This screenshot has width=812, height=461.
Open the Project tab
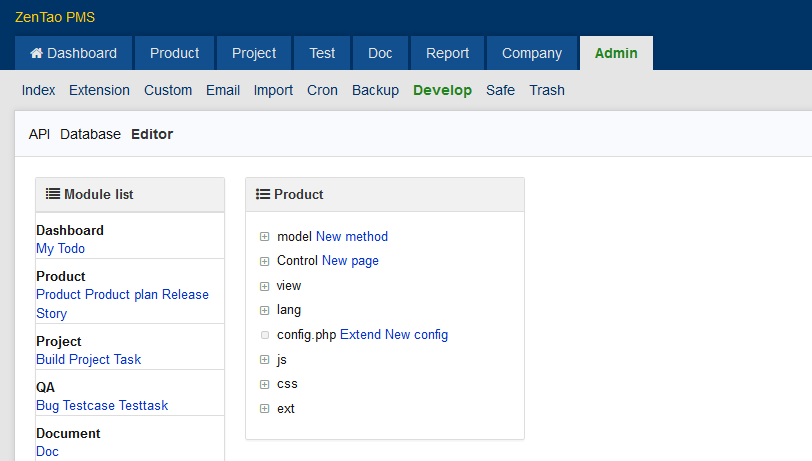click(254, 53)
